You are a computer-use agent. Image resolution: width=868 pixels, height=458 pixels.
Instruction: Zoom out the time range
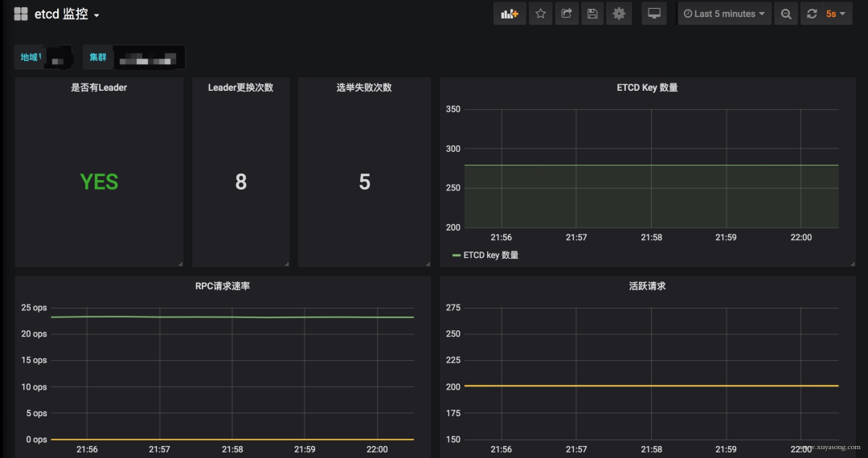click(x=786, y=14)
